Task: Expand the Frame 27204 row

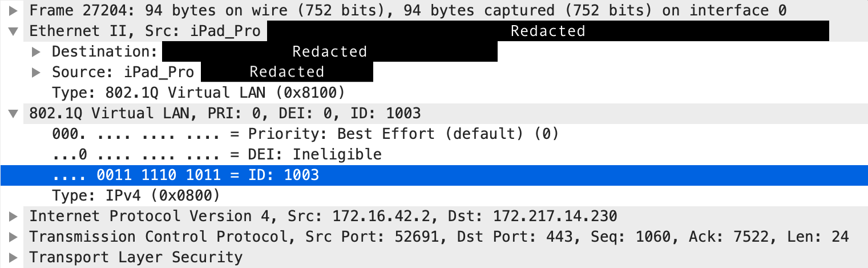Action: (x=14, y=10)
